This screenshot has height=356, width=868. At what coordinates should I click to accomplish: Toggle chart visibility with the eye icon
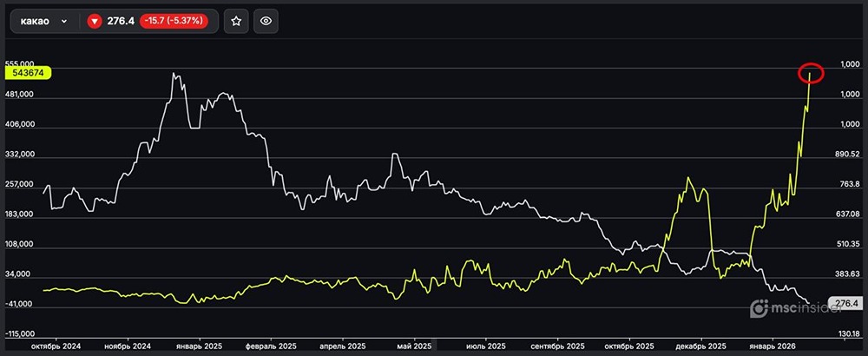(x=266, y=22)
